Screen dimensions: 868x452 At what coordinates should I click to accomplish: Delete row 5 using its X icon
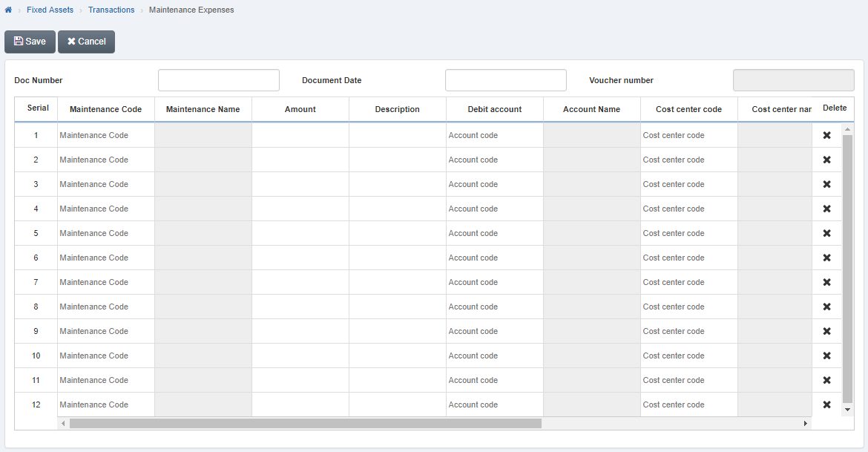[x=826, y=233]
